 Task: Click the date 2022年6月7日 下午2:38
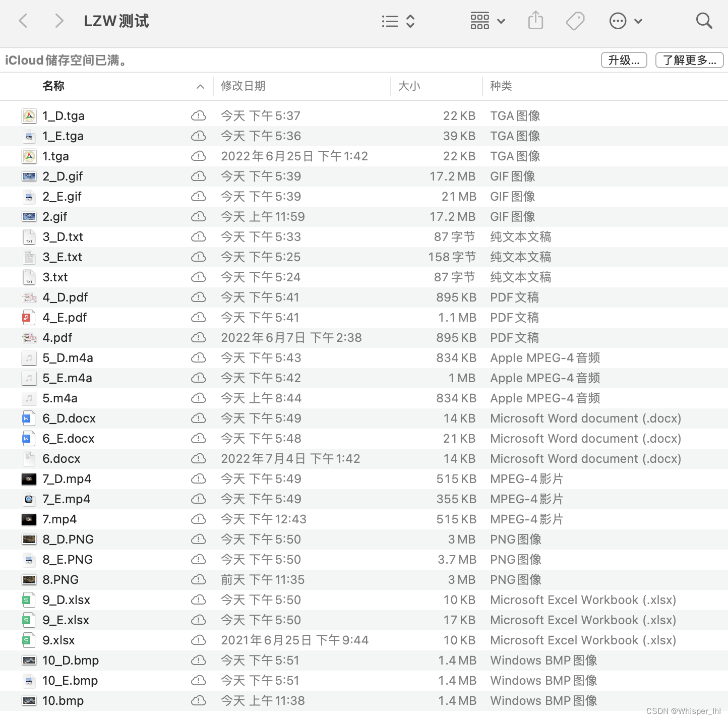(x=291, y=338)
